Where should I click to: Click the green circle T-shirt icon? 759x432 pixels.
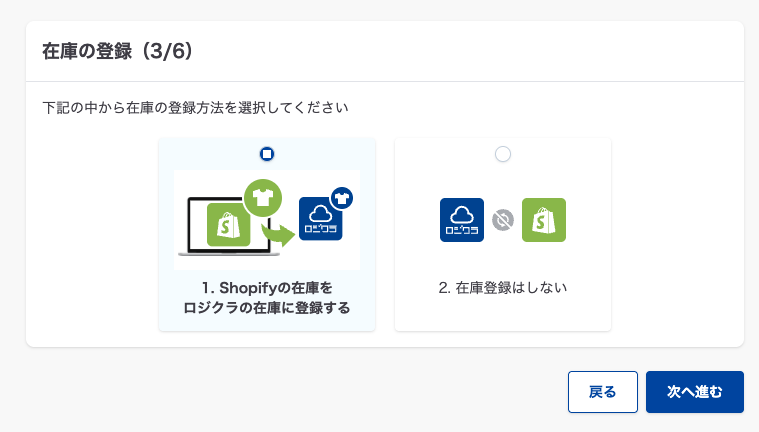click(x=263, y=198)
